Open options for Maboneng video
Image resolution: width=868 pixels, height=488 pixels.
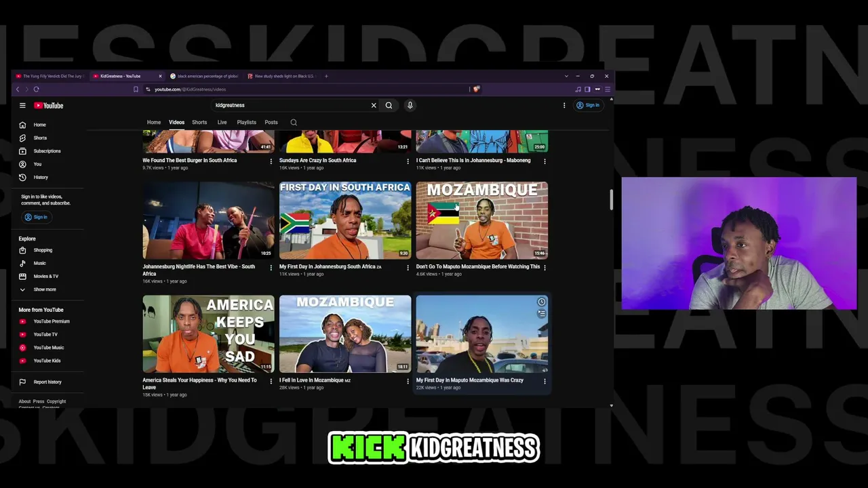coord(545,161)
